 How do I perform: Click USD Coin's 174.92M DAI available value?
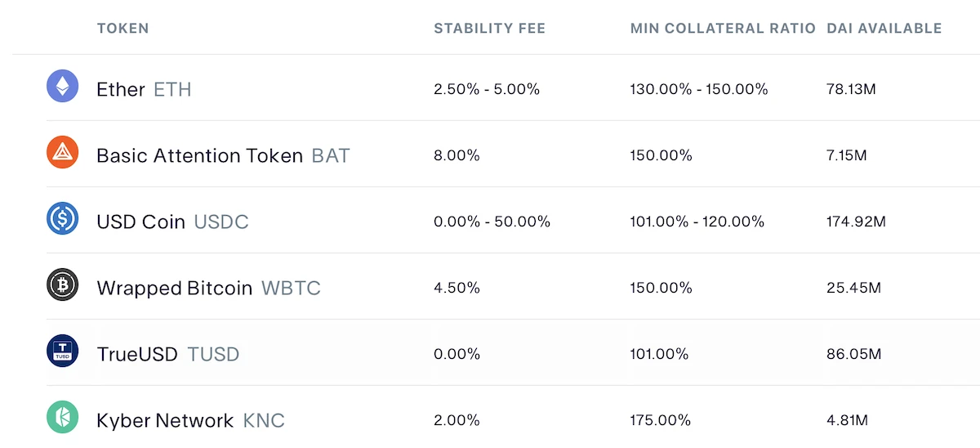pos(856,222)
